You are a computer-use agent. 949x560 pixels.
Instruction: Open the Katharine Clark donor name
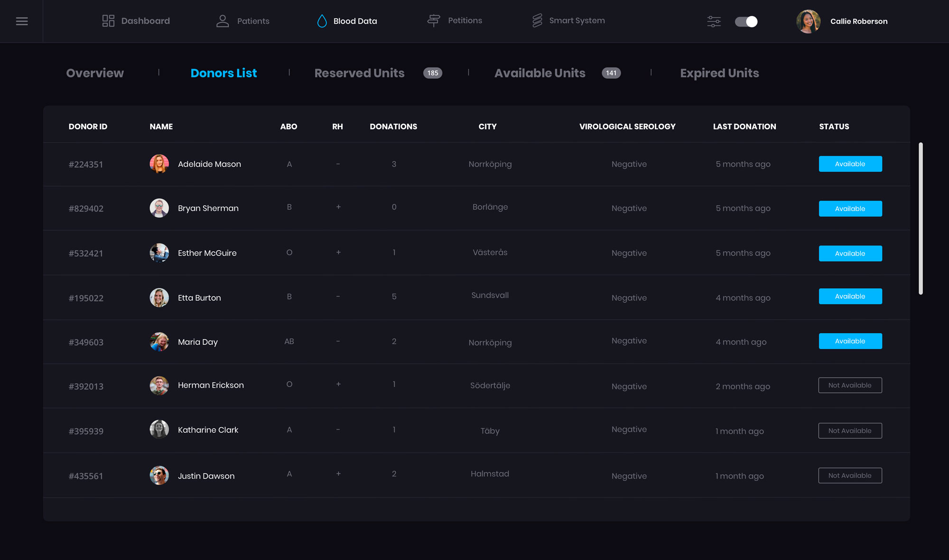click(x=208, y=430)
